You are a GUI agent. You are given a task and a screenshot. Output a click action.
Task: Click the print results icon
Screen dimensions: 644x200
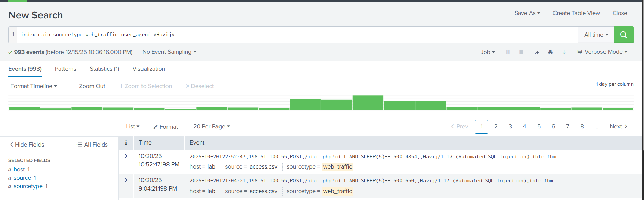pyautogui.click(x=550, y=52)
